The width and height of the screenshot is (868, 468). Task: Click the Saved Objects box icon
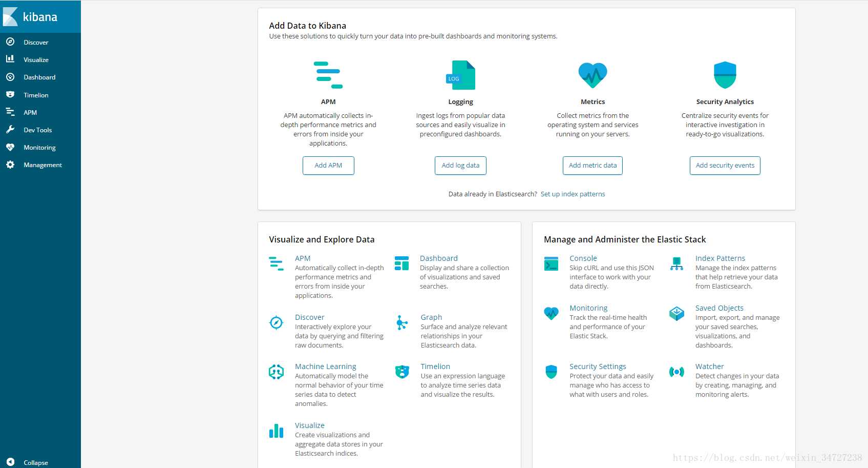point(676,313)
